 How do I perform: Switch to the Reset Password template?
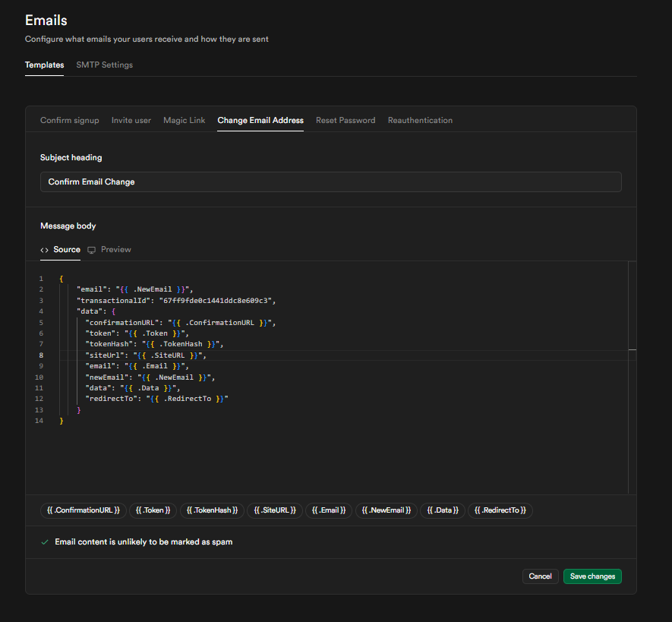345,120
